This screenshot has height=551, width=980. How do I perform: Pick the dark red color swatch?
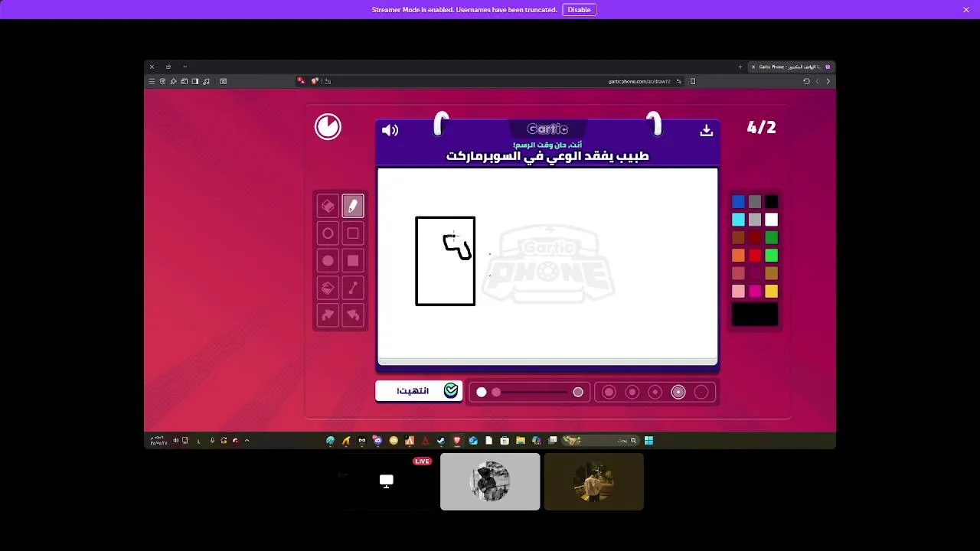point(755,238)
